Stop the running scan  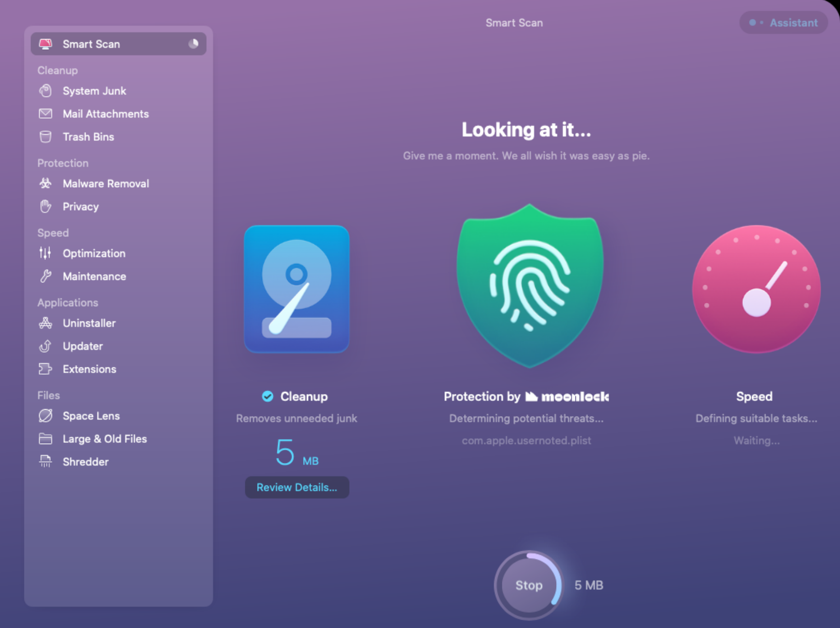529,585
